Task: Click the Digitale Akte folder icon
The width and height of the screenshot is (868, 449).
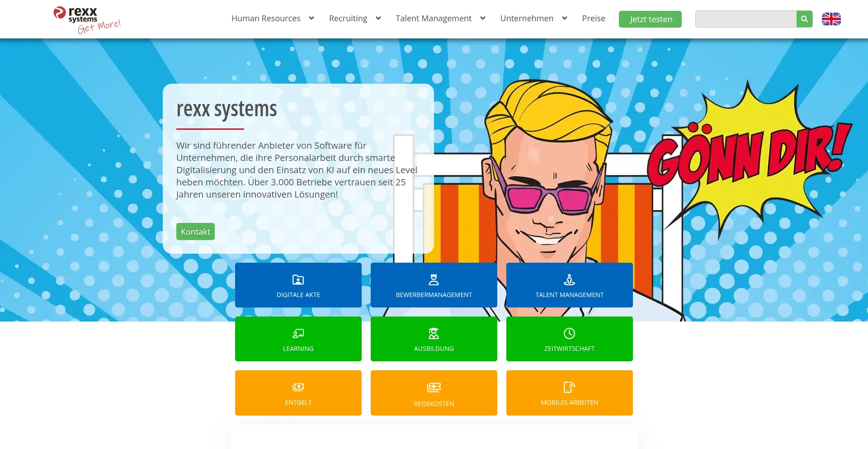Action: [298, 280]
